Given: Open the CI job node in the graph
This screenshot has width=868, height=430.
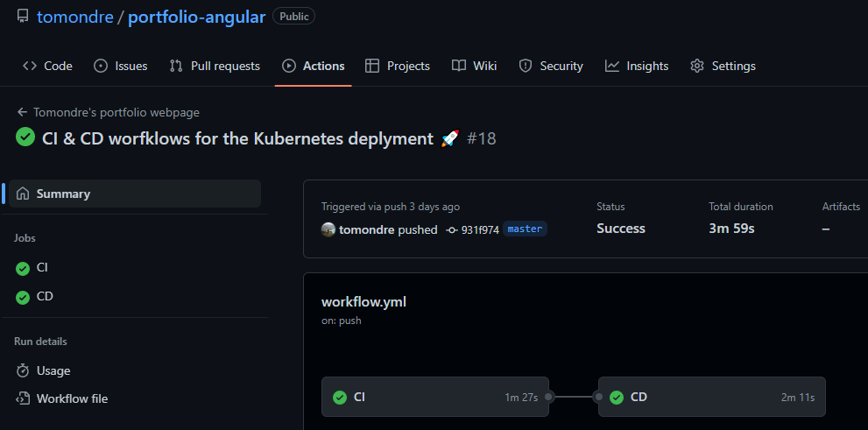Looking at the screenshot, I should pos(435,397).
